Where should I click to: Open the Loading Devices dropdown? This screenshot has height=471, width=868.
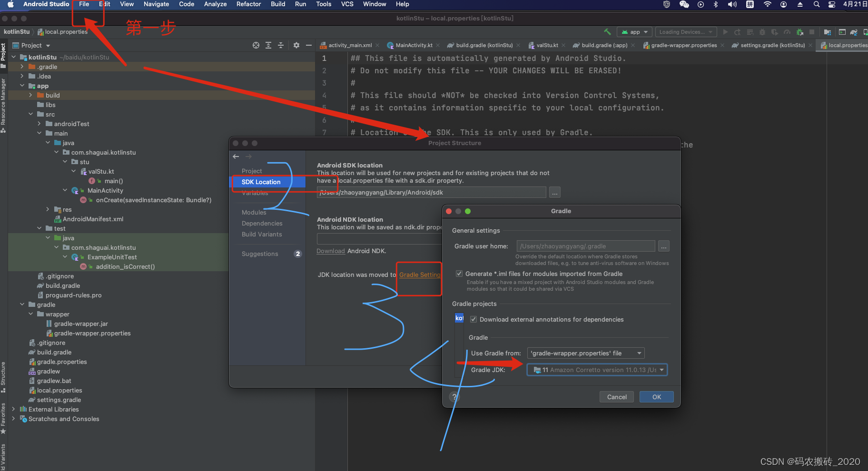click(x=685, y=32)
